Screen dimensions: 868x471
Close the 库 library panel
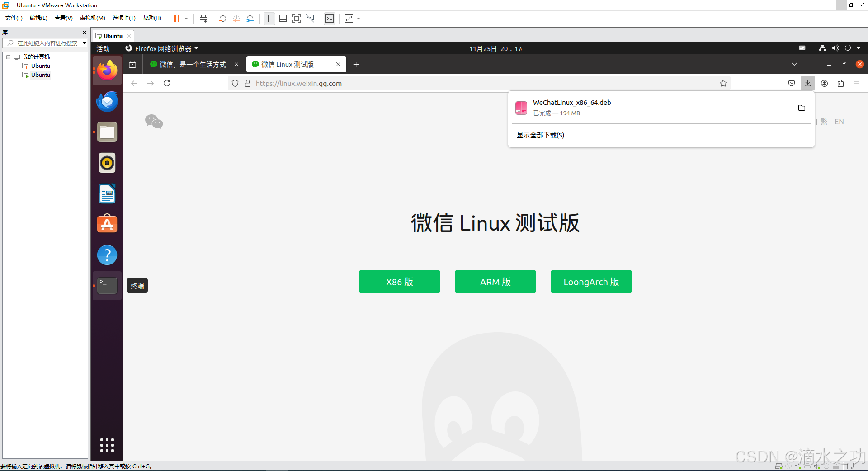tap(84, 33)
